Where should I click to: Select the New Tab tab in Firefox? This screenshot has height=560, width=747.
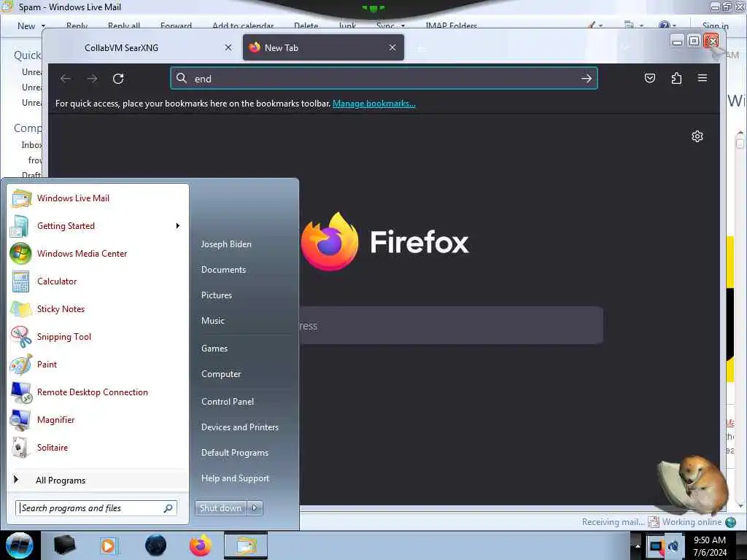pos(323,47)
